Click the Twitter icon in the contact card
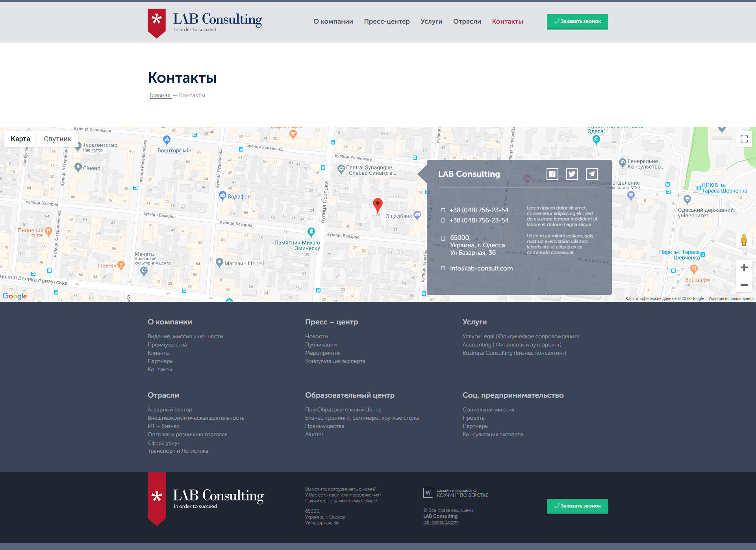The height and width of the screenshot is (550, 756). click(572, 174)
